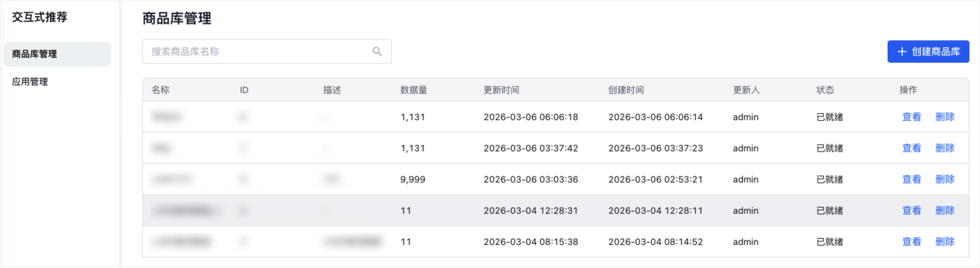Click creation time 2026-03-04 12:28:11

(x=655, y=210)
